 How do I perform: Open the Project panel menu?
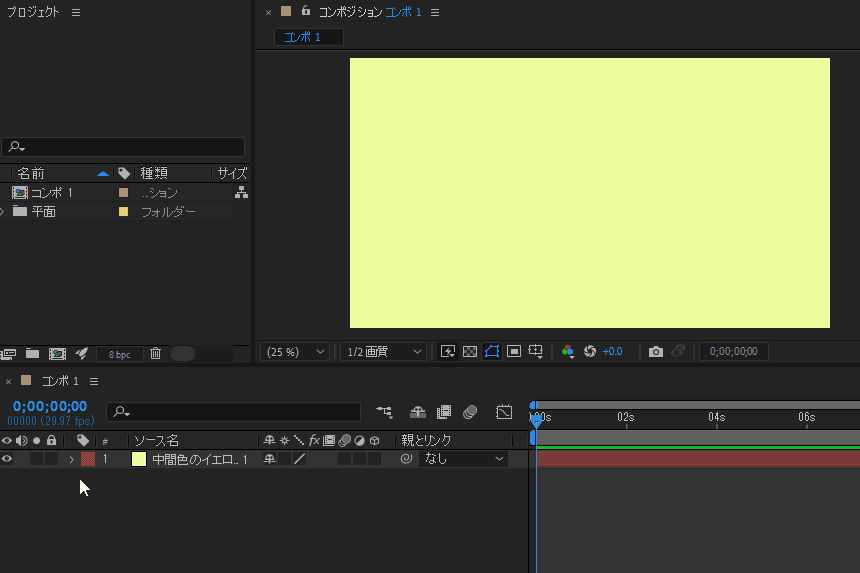point(76,12)
